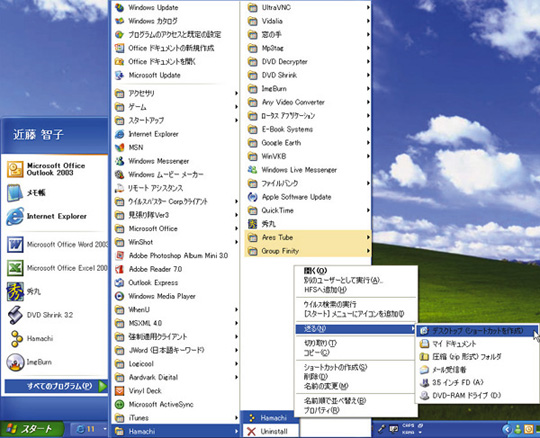
Task: Choose 切り取り(T) from context menu
Action: coord(356,343)
